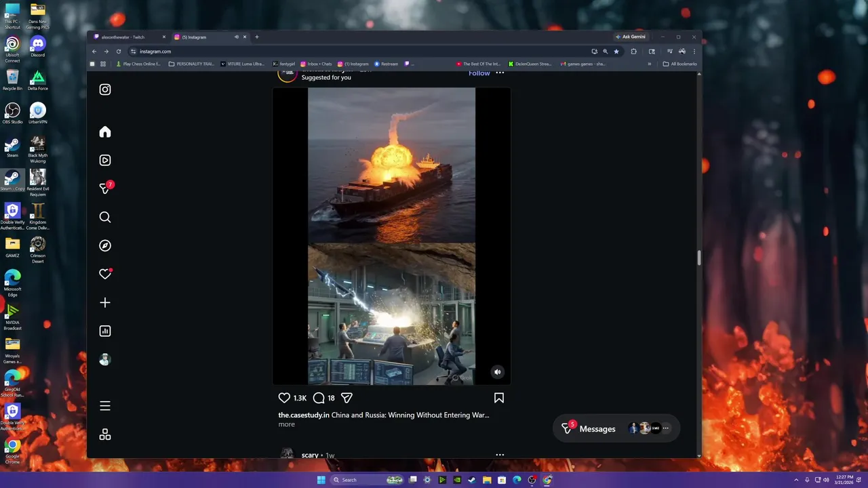Image resolution: width=868 pixels, height=488 pixels.
Task: Open the Chrome extensions puzzle icon
Action: pos(633,52)
